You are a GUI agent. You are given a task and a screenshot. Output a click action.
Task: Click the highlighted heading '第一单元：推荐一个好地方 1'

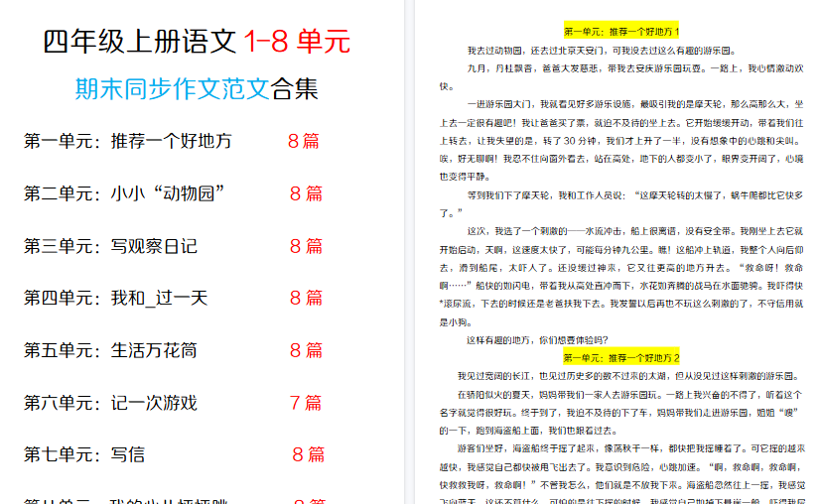(x=621, y=32)
